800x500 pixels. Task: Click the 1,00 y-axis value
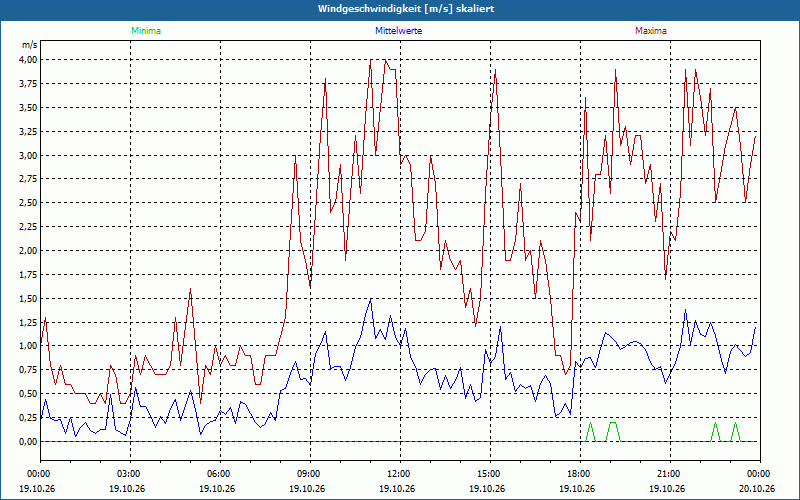click(28, 346)
